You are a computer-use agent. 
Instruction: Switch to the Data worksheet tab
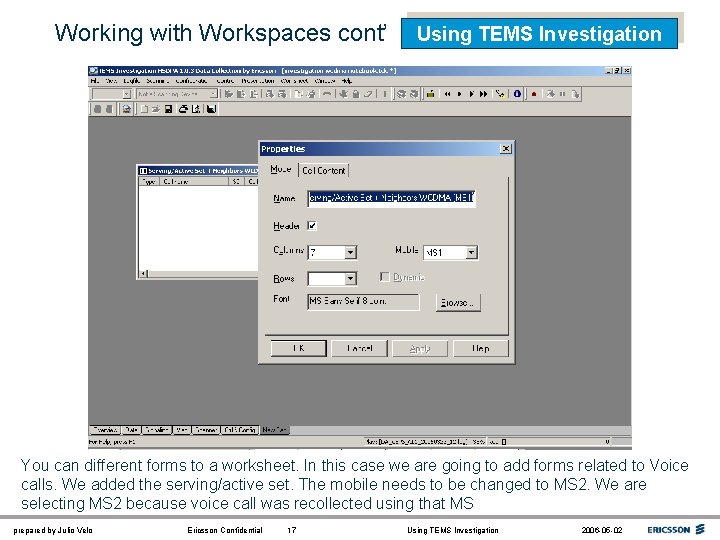[131, 430]
